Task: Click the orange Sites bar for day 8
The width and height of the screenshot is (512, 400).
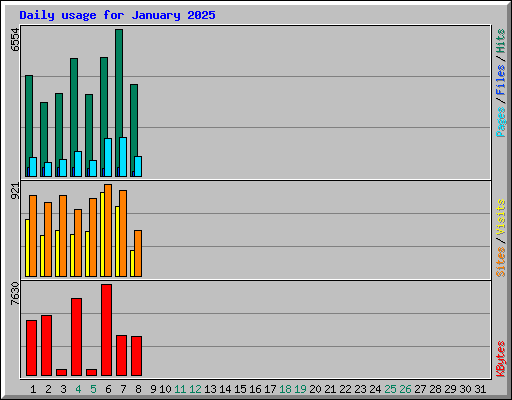Action: point(138,253)
